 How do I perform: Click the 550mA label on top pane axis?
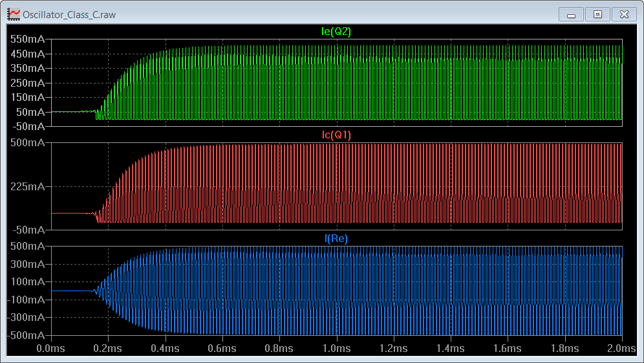click(28, 39)
